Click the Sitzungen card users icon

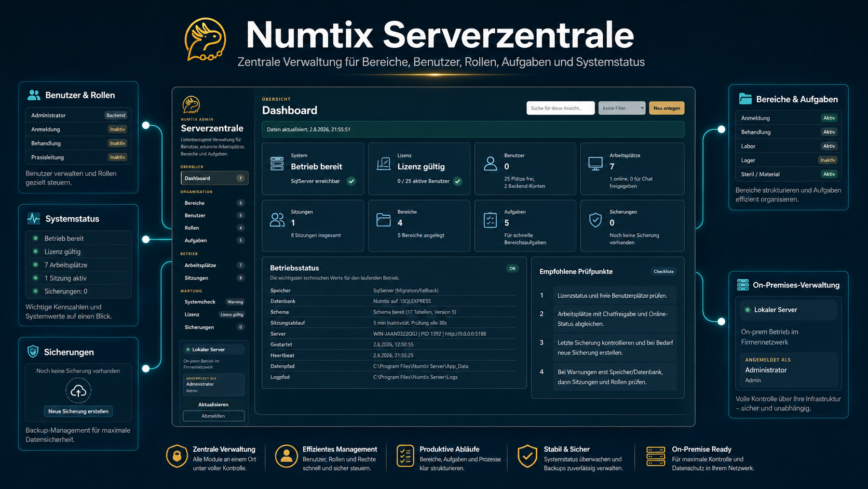277,220
